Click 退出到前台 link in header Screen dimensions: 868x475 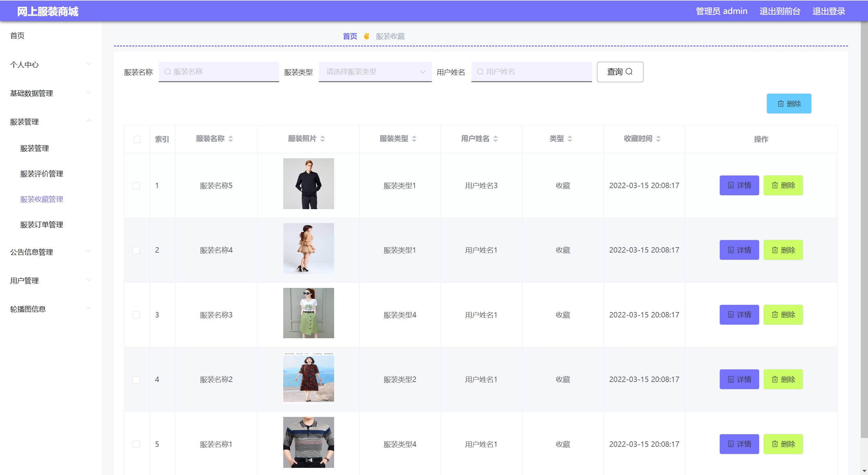[x=779, y=11]
